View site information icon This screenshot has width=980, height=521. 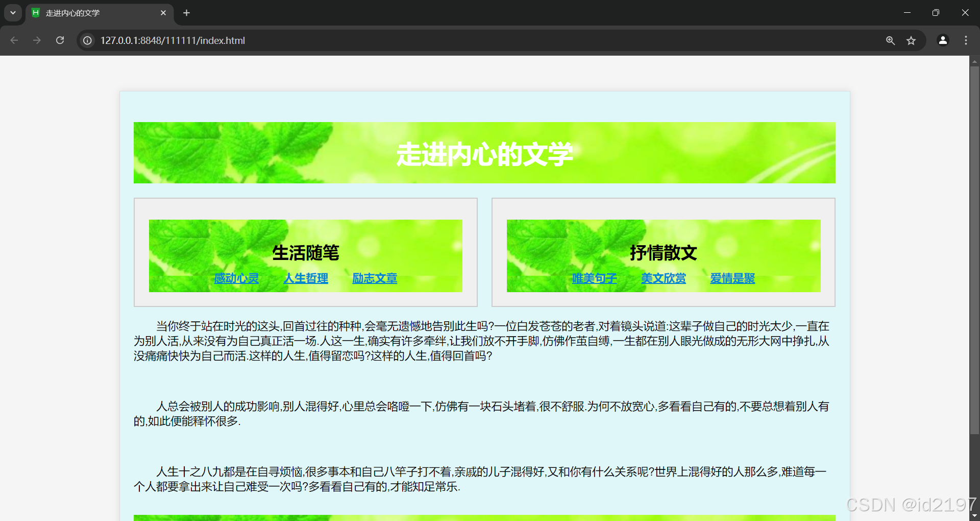pyautogui.click(x=88, y=40)
